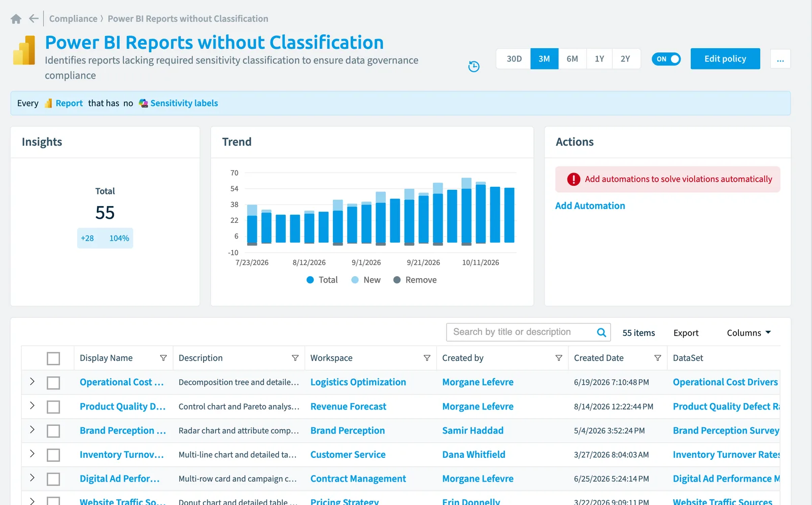Check the Product Quality row checkbox

(x=53, y=407)
